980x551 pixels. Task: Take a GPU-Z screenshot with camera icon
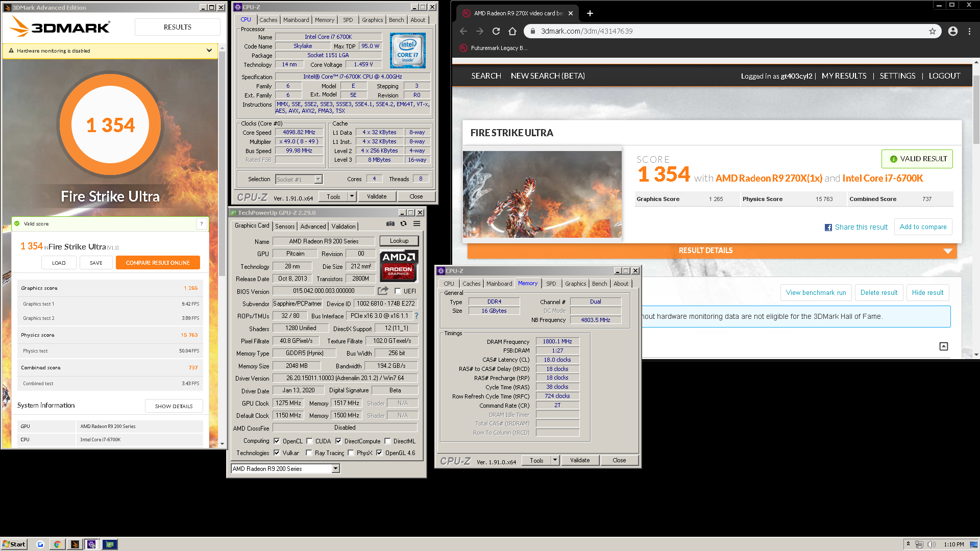point(390,223)
